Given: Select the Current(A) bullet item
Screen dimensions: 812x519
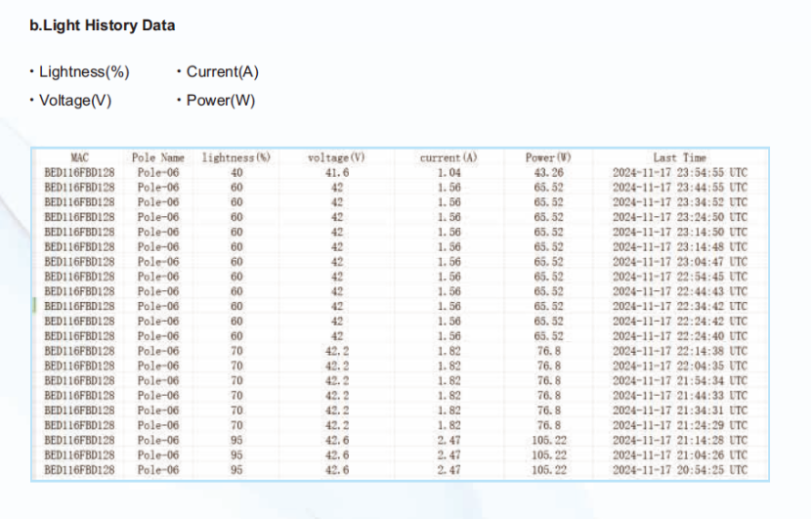Looking at the screenshot, I should [x=222, y=72].
